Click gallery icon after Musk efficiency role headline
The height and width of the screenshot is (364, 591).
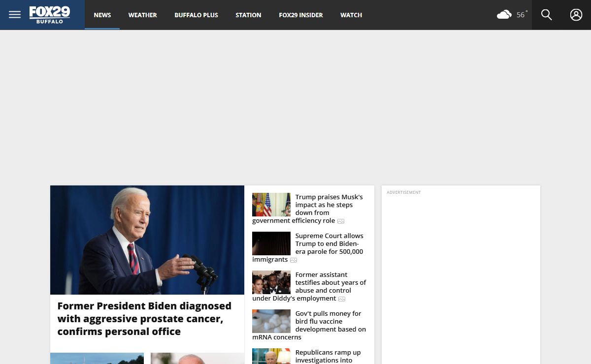(341, 221)
